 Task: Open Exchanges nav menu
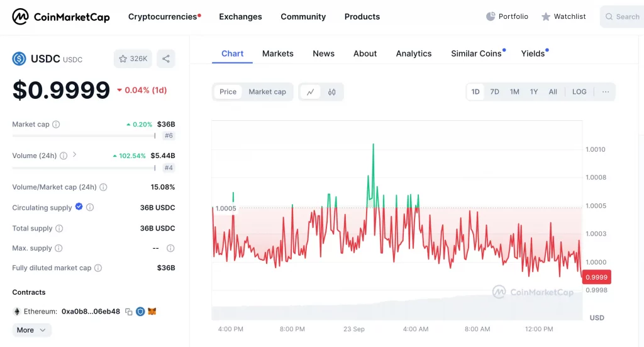click(x=240, y=17)
